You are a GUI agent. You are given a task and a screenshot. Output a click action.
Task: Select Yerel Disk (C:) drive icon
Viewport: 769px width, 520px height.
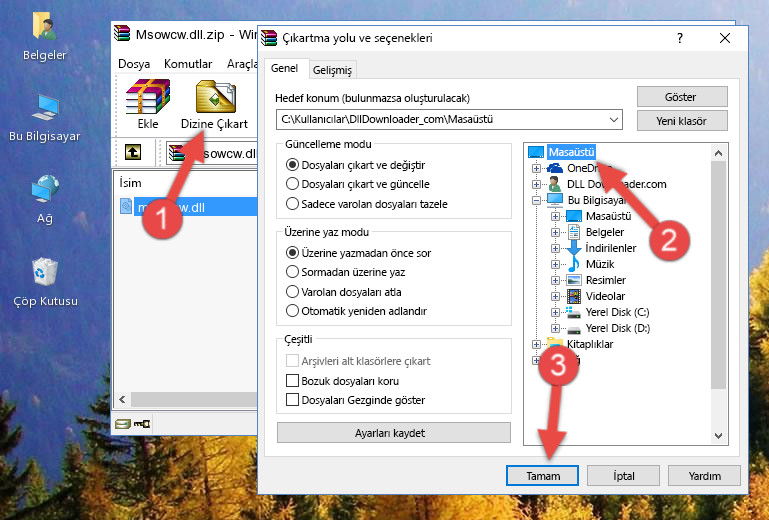[573, 312]
